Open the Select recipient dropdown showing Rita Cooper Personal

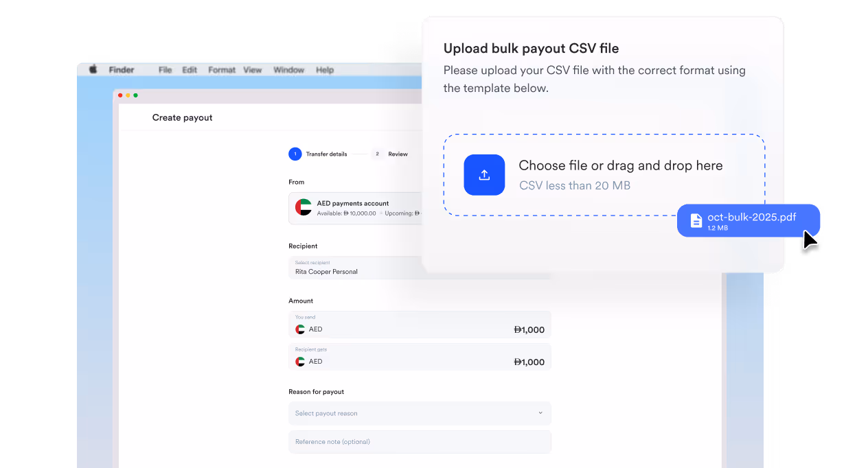click(357, 268)
